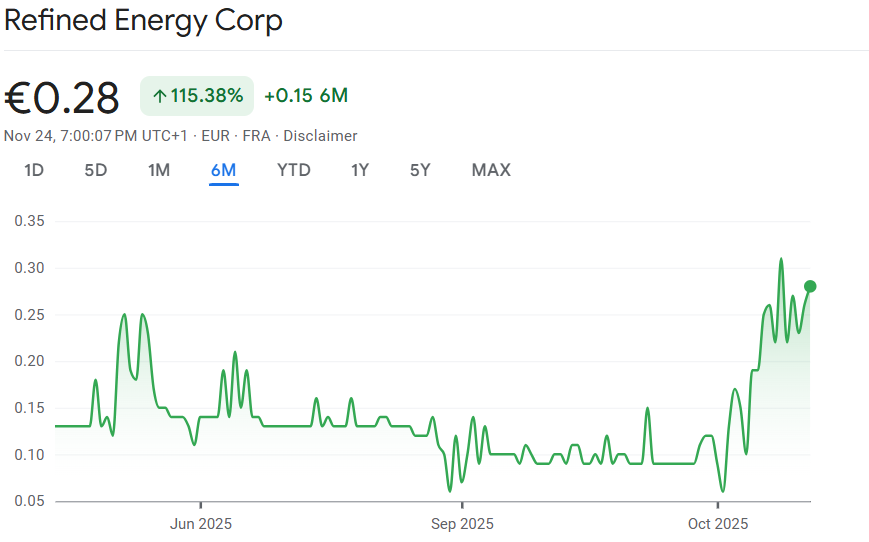869x542 pixels.
Task: Click the €0.28 current price
Action: point(62,97)
